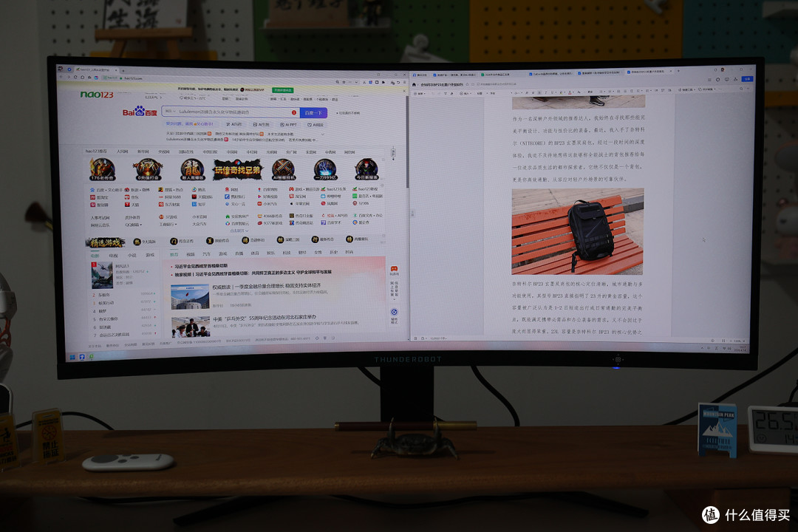Image resolution: width=798 pixels, height=532 pixels.
Task: Open the 中美“乒乓外交” news headline
Action: (264, 318)
